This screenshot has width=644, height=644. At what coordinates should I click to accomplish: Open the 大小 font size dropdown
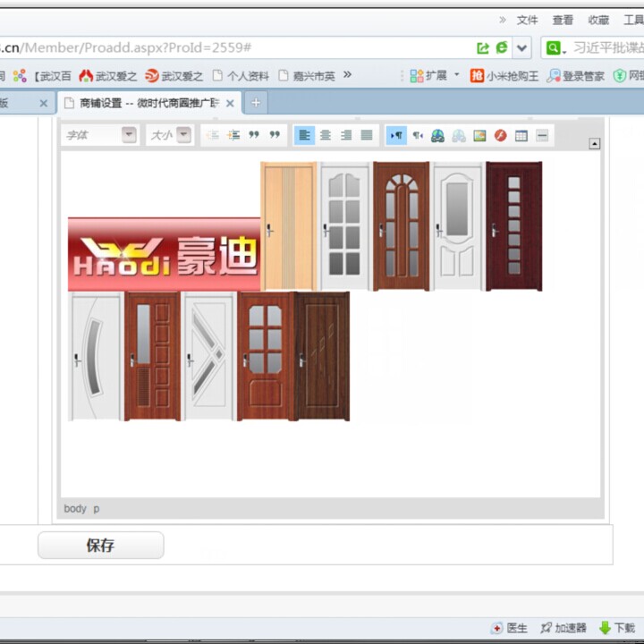coord(184,135)
